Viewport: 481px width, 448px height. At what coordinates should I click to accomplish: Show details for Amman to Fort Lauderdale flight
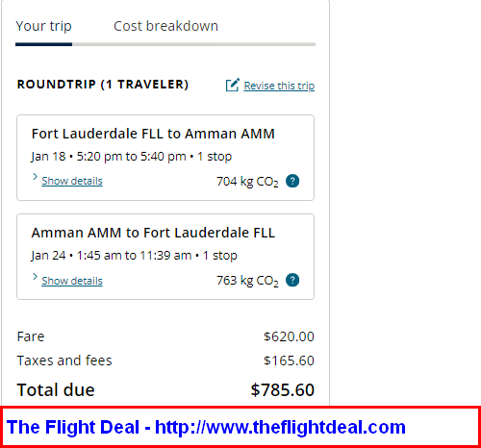click(72, 281)
